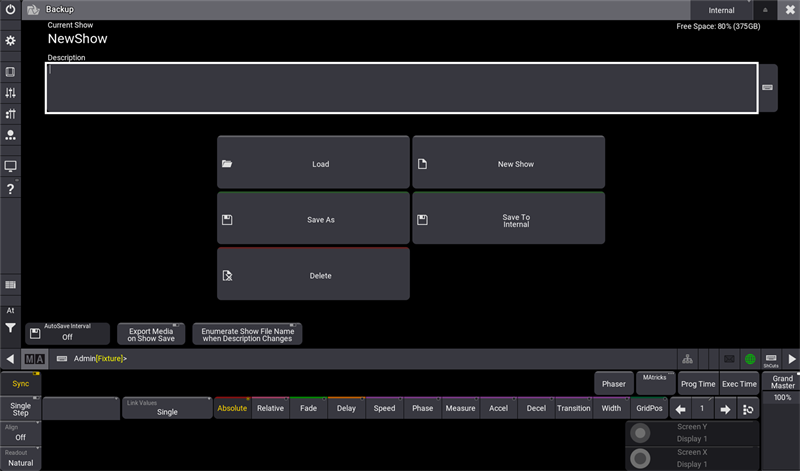
Task: Open the Internal drive dropdown
Action: (x=721, y=10)
